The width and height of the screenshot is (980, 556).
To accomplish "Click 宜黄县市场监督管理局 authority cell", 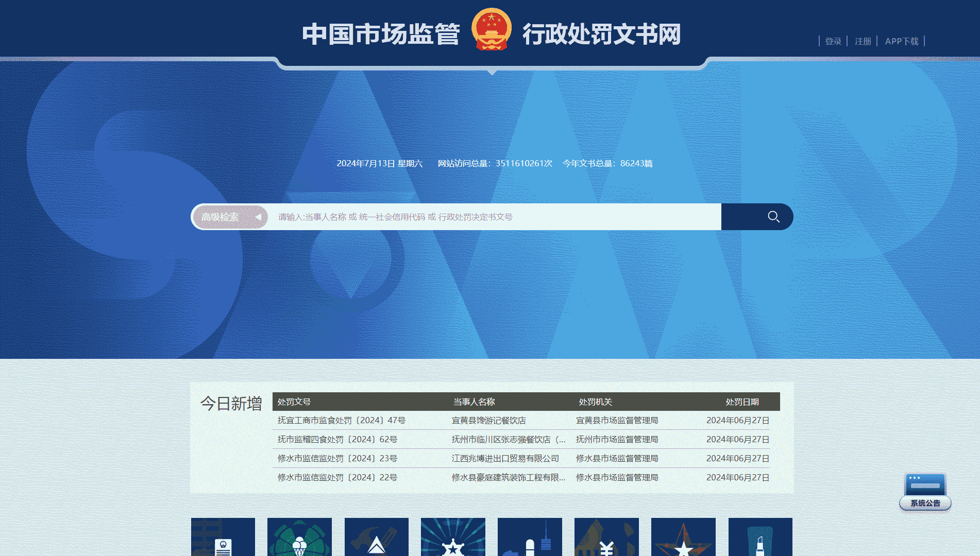I will coord(617,421).
